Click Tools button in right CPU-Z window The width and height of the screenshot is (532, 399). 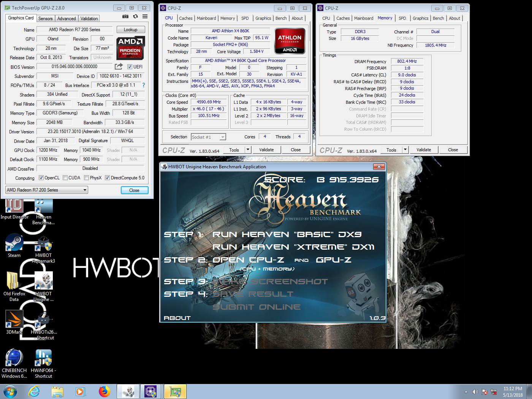[391, 150]
